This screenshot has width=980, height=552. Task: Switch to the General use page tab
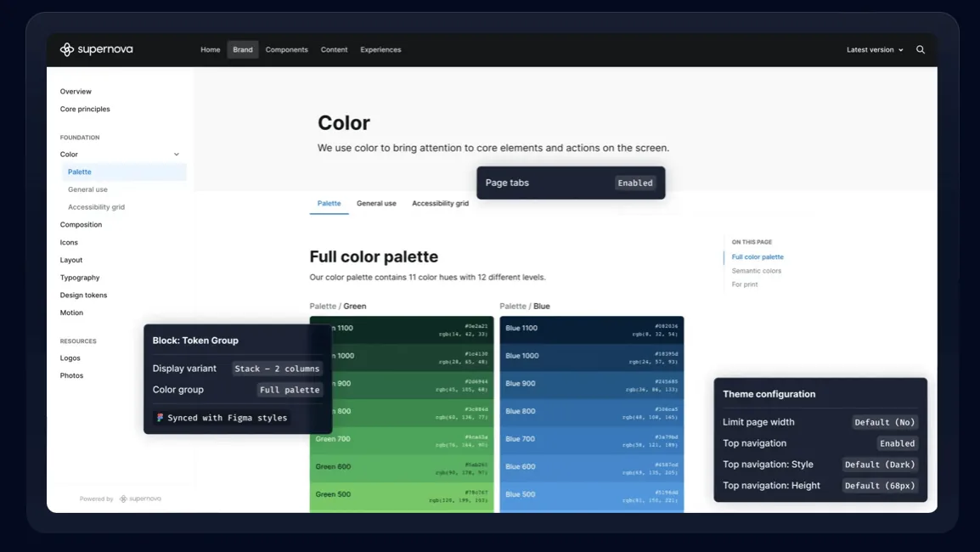click(x=376, y=203)
